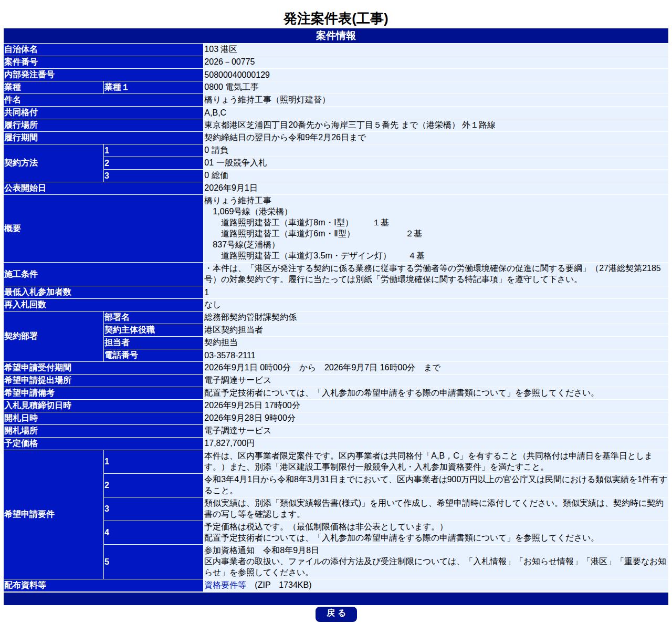
Task: Click case number 2026－00775
Action: [x=229, y=62]
